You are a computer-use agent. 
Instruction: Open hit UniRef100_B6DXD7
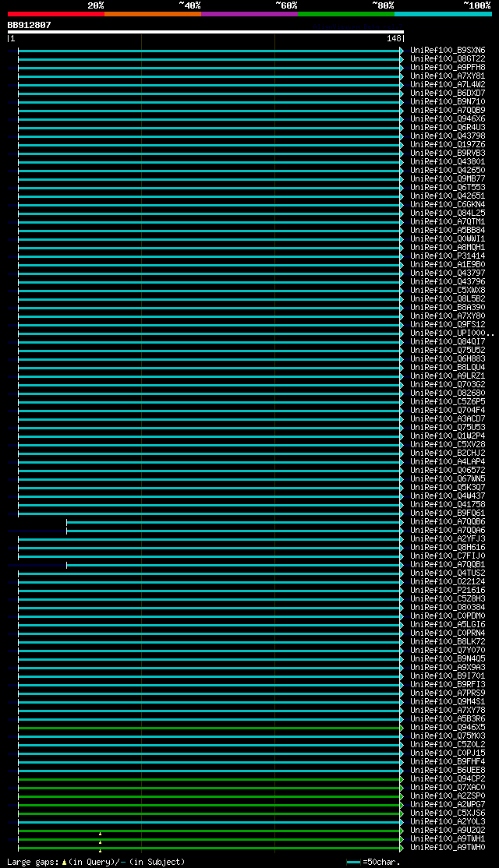[x=448, y=93]
